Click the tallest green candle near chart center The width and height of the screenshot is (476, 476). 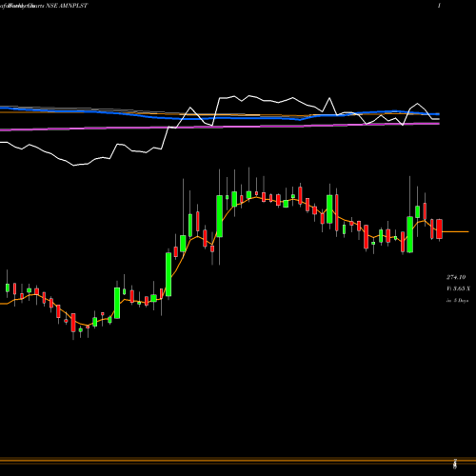pos(219,216)
